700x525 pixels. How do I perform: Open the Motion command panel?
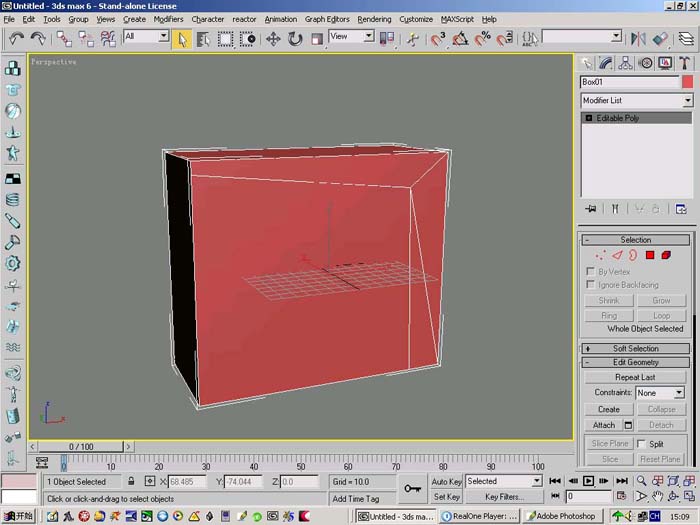(x=646, y=63)
